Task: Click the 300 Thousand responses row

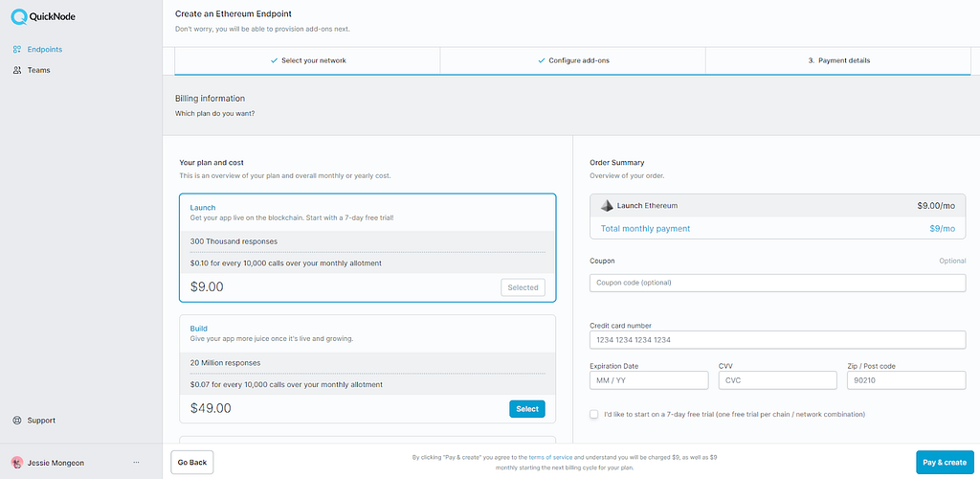Action: pos(367,241)
